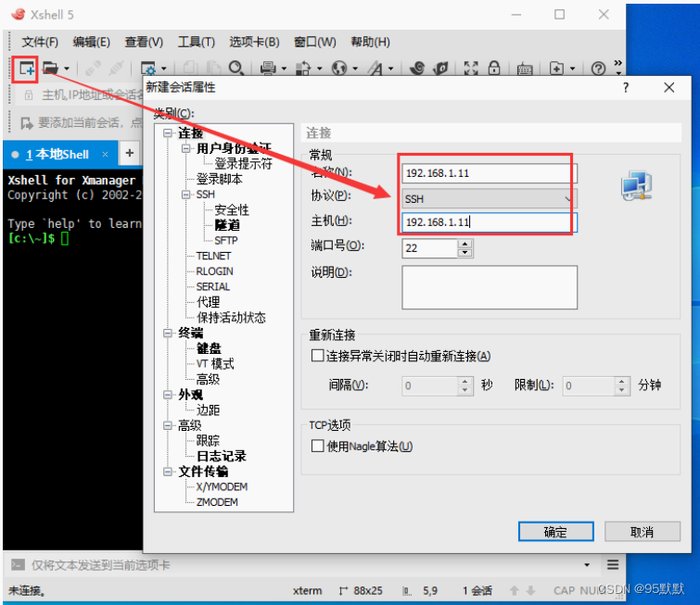Click the Find magnifier icon in toolbar
The width and height of the screenshot is (700, 605).
pyautogui.click(x=236, y=69)
